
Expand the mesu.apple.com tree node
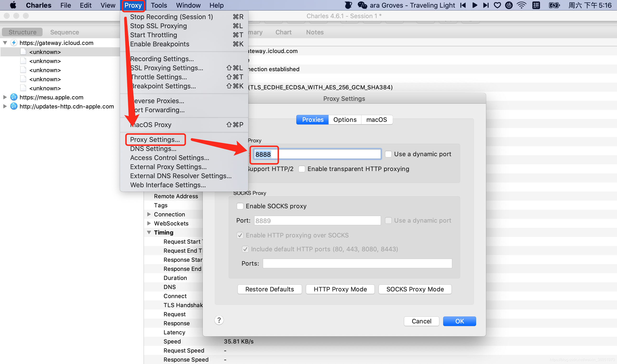5,97
